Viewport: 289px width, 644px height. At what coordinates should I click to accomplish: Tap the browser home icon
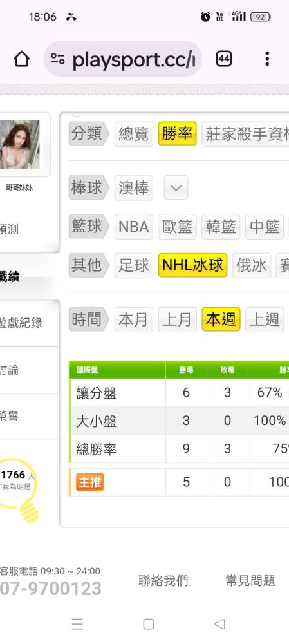[22, 59]
